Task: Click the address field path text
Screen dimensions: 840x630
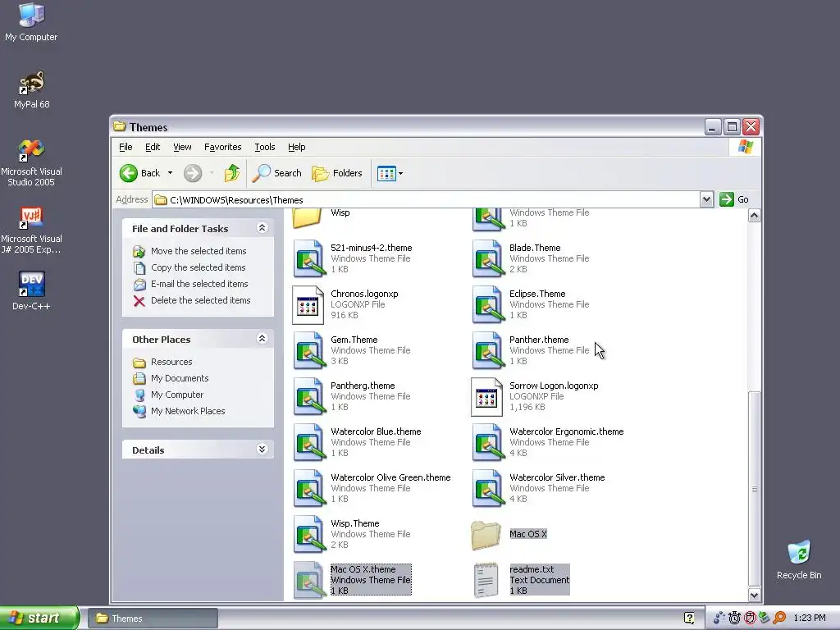Action: click(236, 200)
